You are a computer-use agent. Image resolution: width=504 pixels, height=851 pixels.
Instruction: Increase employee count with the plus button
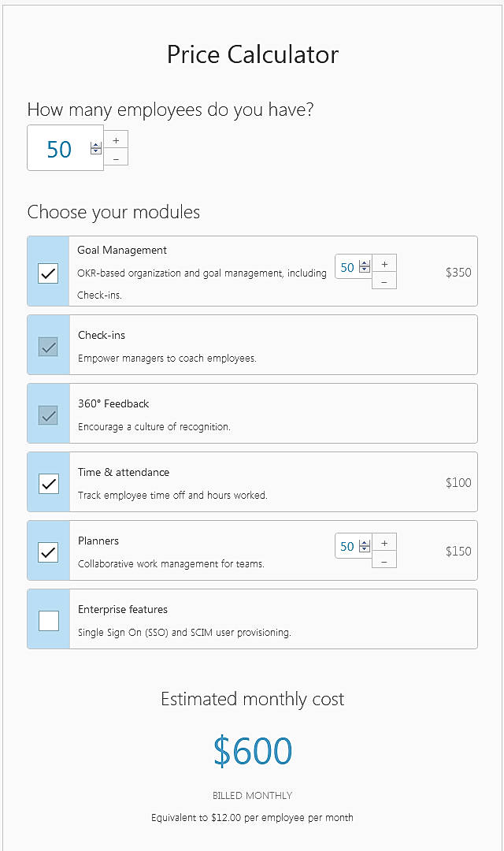(x=116, y=139)
